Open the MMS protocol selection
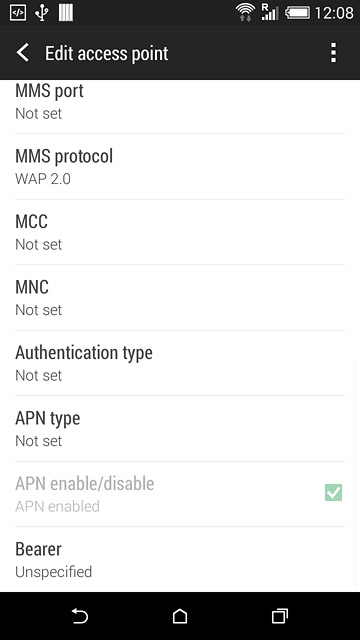The height and width of the screenshot is (640, 360). pyautogui.click(x=180, y=167)
